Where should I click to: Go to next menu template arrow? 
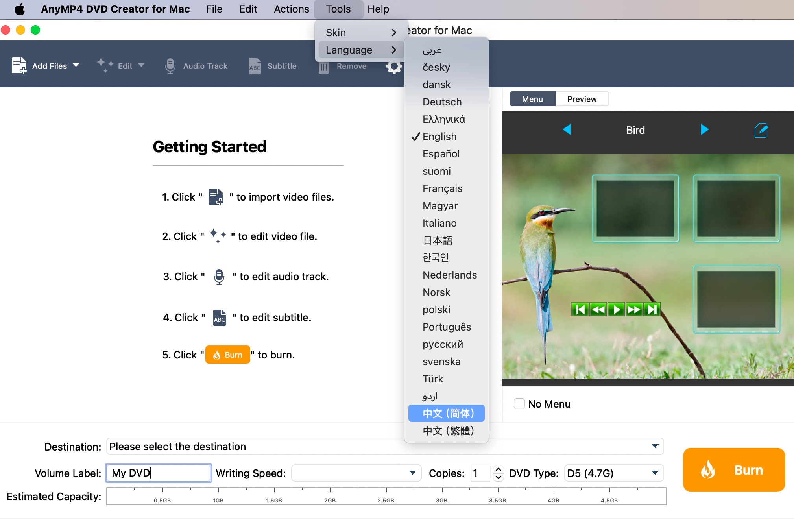[x=704, y=129]
